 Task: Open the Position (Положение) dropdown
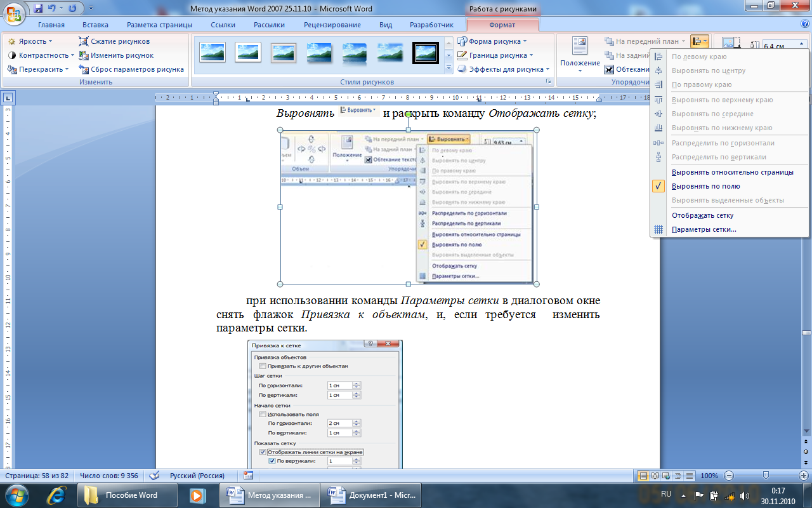coord(580,55)
